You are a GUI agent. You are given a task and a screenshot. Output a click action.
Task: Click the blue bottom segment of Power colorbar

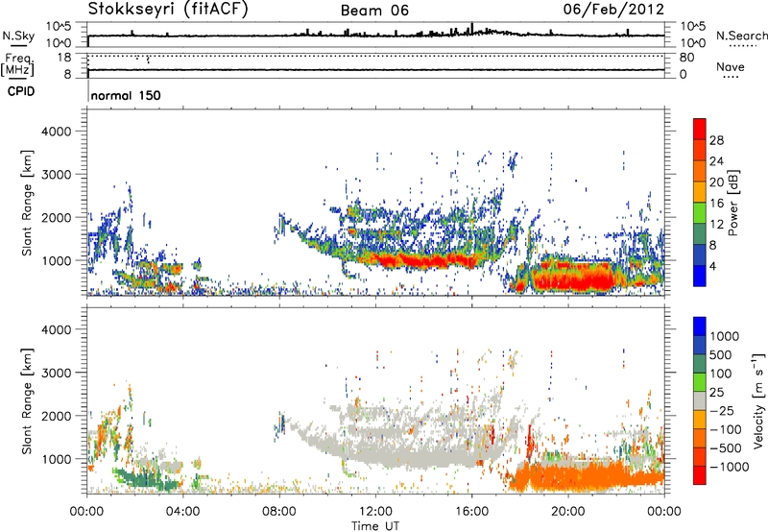coord(700,276)
